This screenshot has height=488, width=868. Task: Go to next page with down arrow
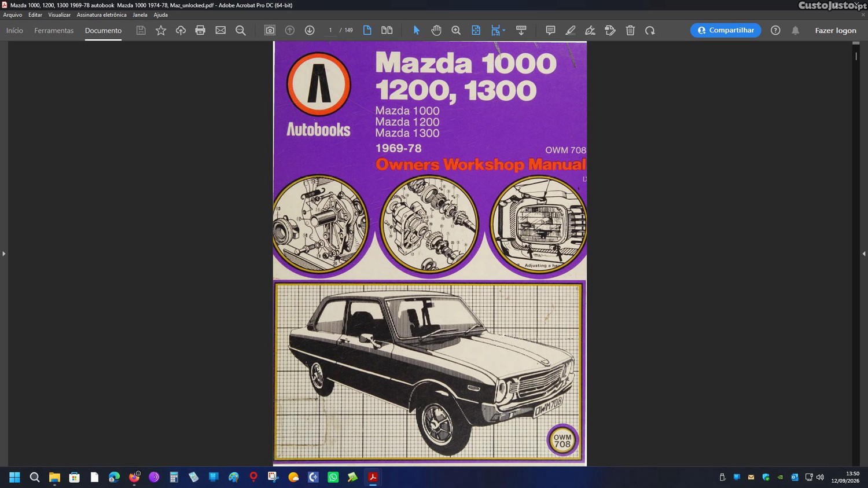(310, 31)
